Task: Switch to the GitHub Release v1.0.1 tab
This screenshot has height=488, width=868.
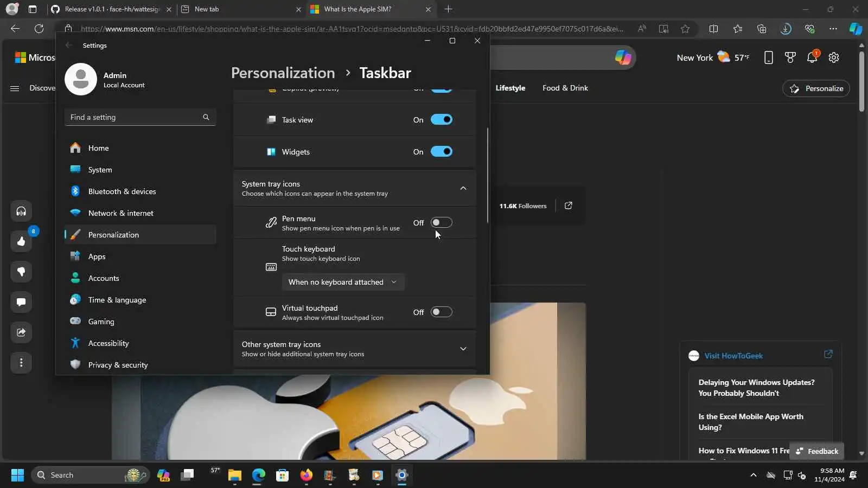Action: click(x=111, y=9)
